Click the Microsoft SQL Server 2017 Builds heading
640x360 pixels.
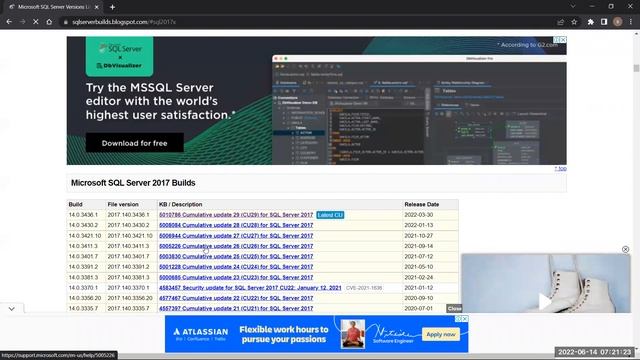[133, 183]
